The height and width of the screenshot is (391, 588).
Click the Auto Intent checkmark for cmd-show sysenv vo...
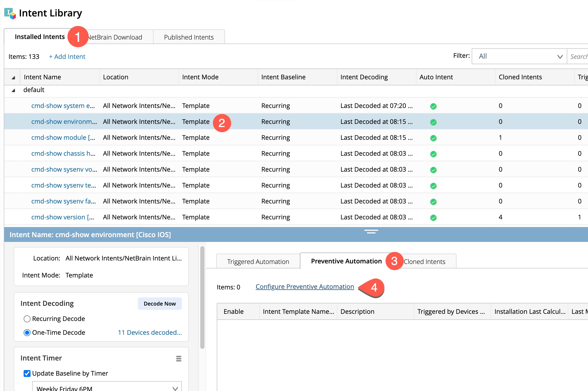point(433,170)
